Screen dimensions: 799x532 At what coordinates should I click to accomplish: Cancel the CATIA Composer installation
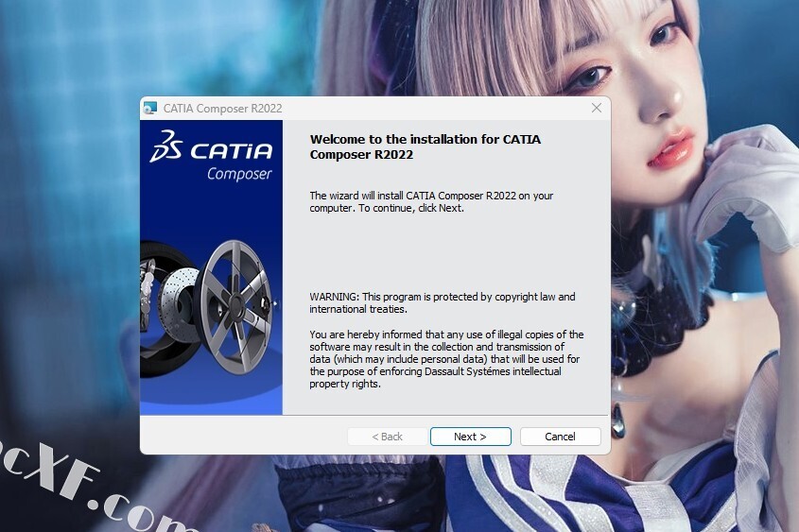click(560, 437)
